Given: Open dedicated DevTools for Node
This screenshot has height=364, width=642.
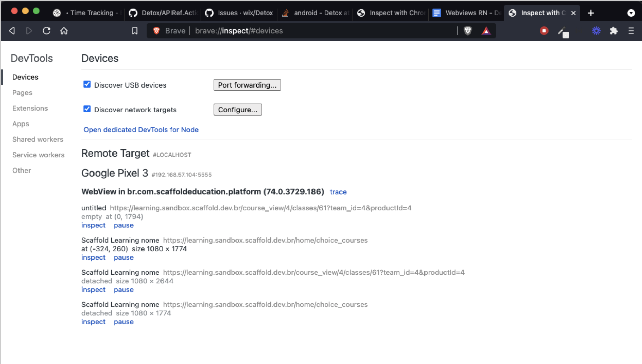Looking at the screenshot, I should pyautogui.click(x=141, y=130).
